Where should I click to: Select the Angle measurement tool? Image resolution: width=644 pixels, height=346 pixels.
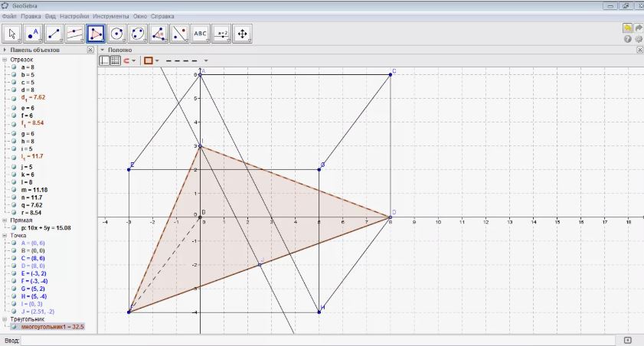click(159, 33)
